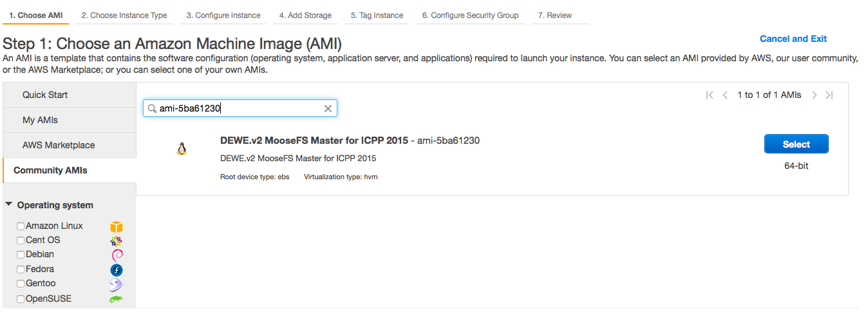
Task: Click the 64-bit label
Action: (x=797, y=166)
